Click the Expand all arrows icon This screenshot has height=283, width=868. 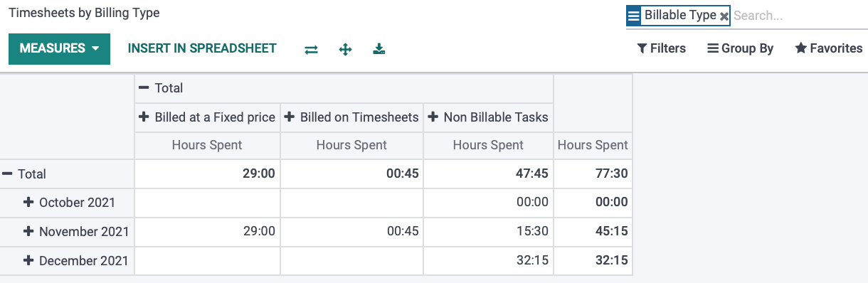[345, 49]
